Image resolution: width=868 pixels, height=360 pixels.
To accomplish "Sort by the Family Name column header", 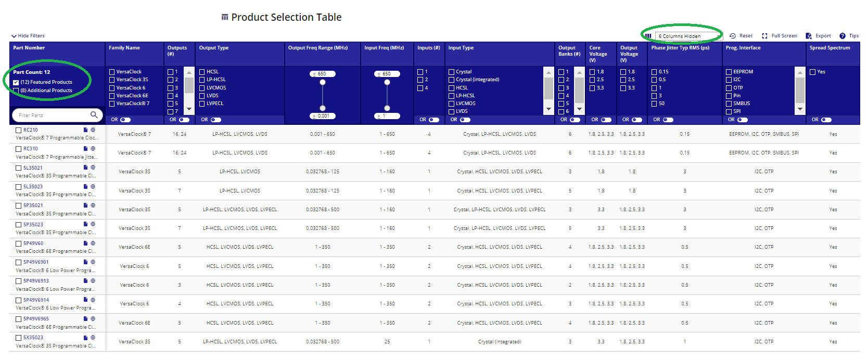I will tap(124, 48).
